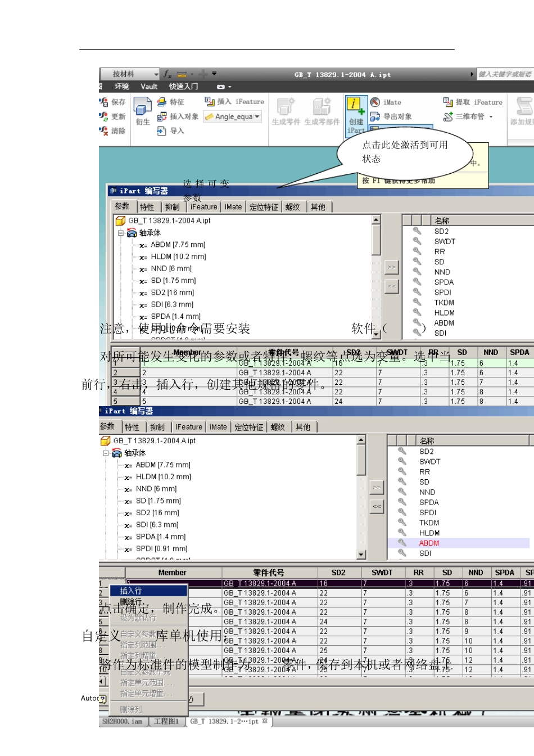Select HLDM [10.2 mm] in lower editor tree

(164, 476)
